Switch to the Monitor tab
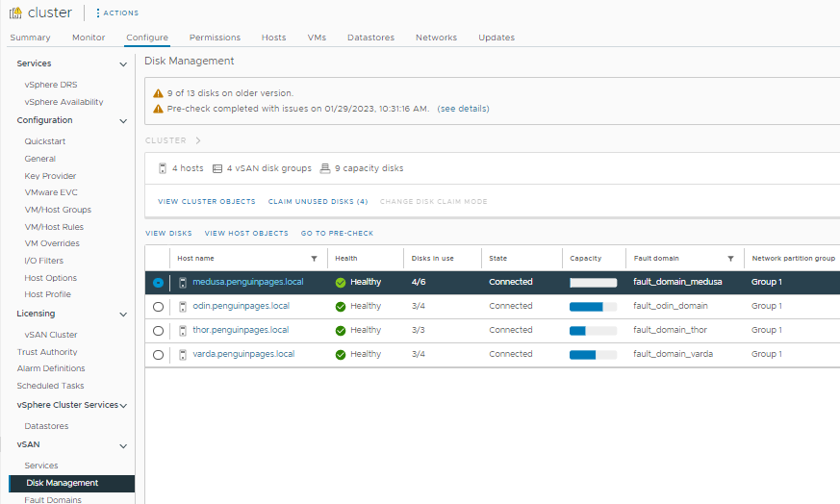Viewport: 840px width, 504px height. 89,38
